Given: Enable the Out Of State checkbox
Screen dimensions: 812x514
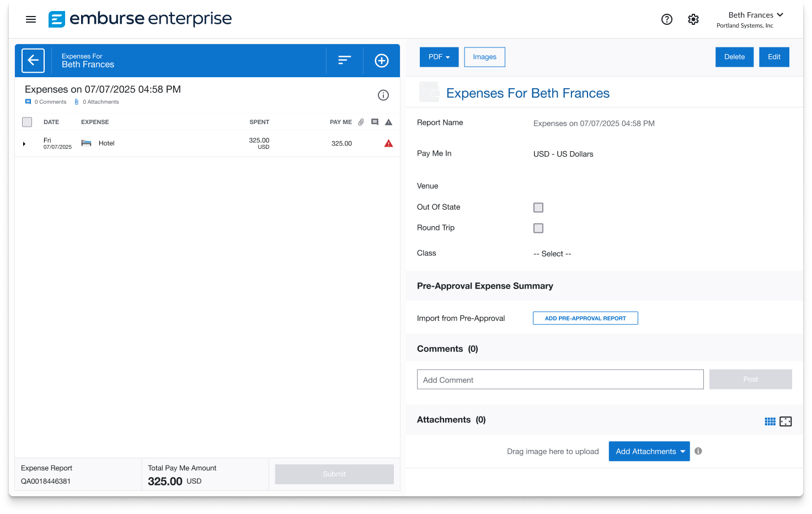Looking at the screenshot, I should [538, 207].
